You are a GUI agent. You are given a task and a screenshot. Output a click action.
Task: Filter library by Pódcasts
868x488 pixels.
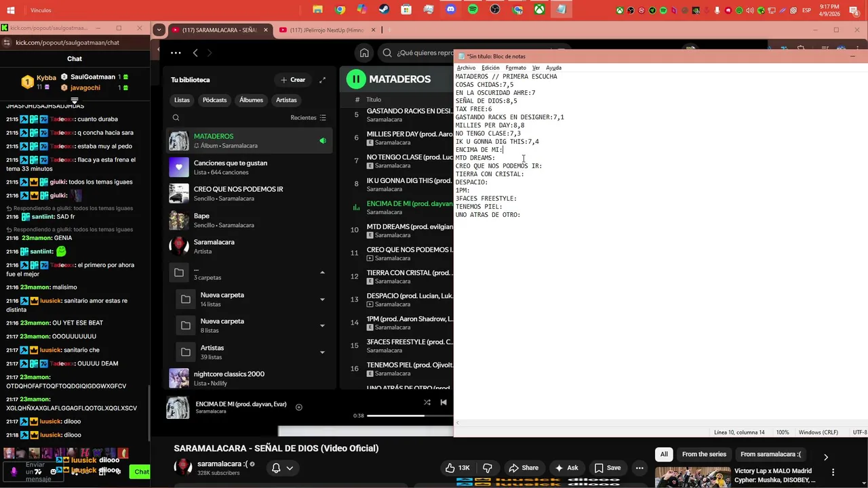pos(214,100)
